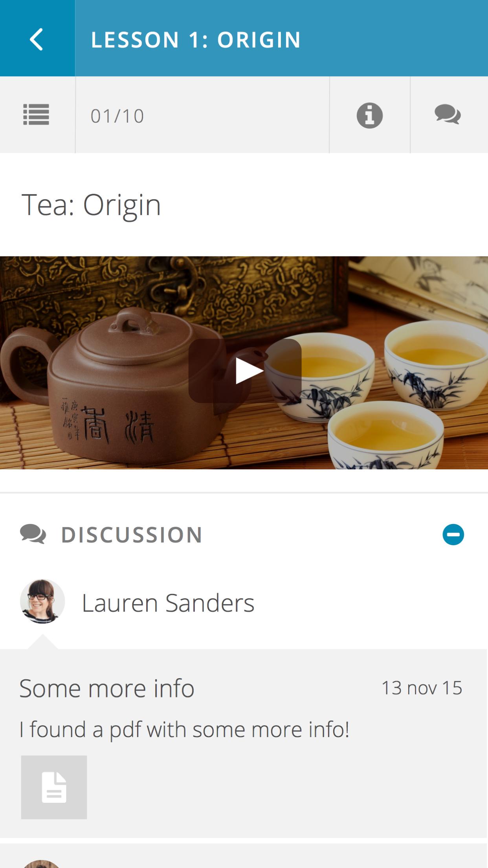Tap the 01/10 lesson progress indicator

(x=117, y=116)
